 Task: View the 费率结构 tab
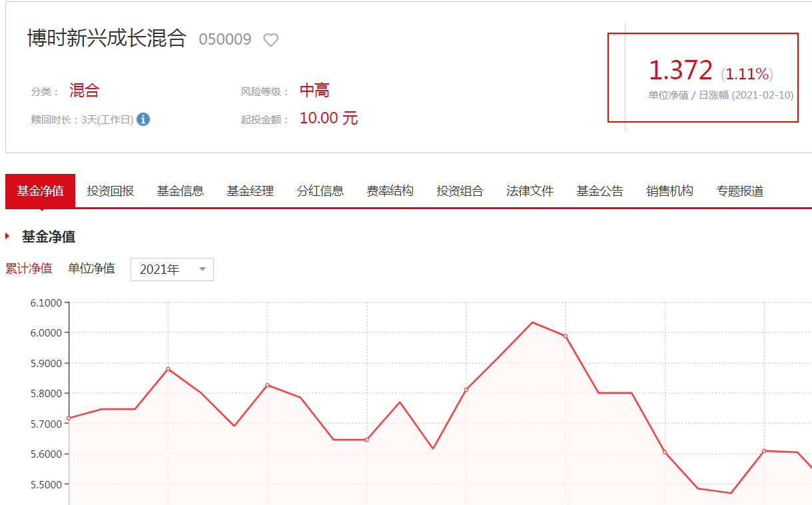coord(390,191)
